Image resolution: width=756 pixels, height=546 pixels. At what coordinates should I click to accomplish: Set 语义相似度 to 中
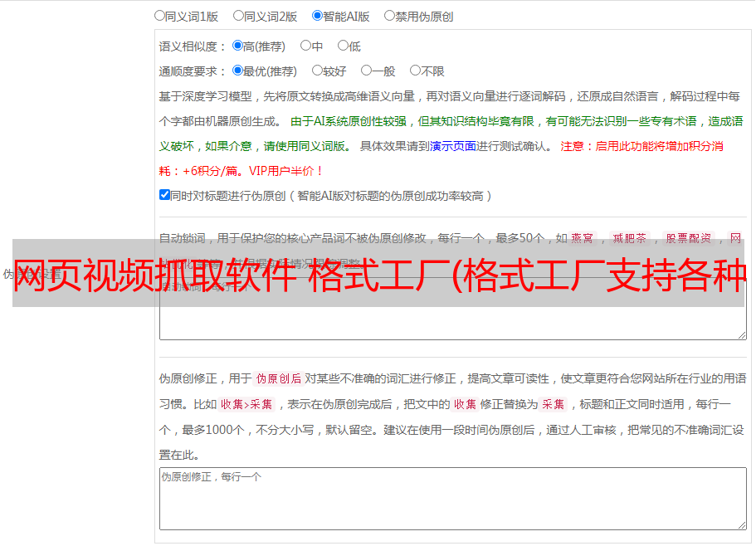point(305,46)
